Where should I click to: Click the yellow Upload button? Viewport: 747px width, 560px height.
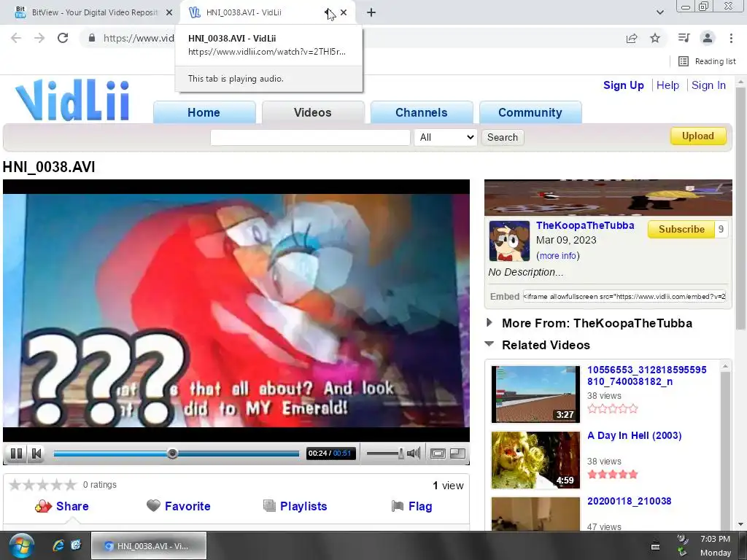[x=698, y=136]
